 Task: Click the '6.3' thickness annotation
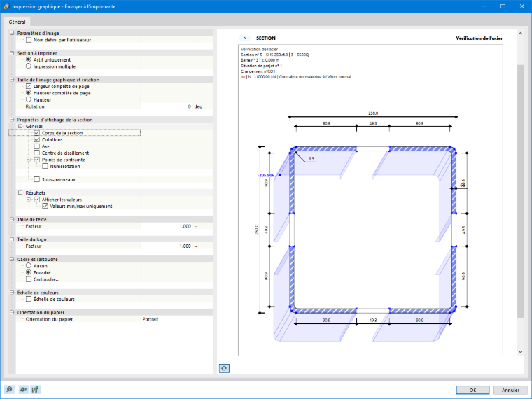(x=311, y=158)
